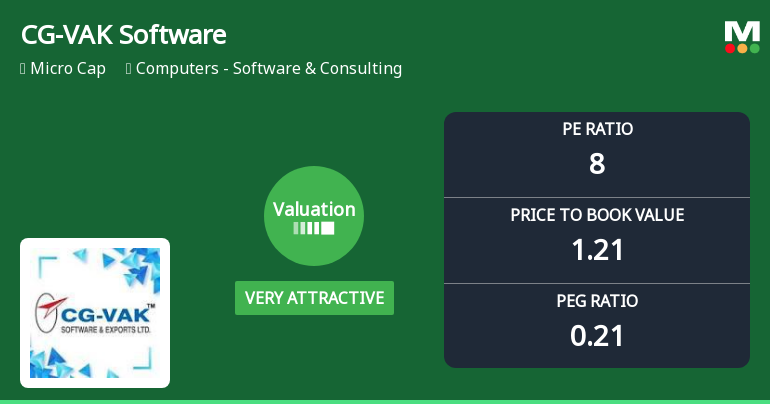
Task: Select the CG-VAK Software title
Action: 123,35
